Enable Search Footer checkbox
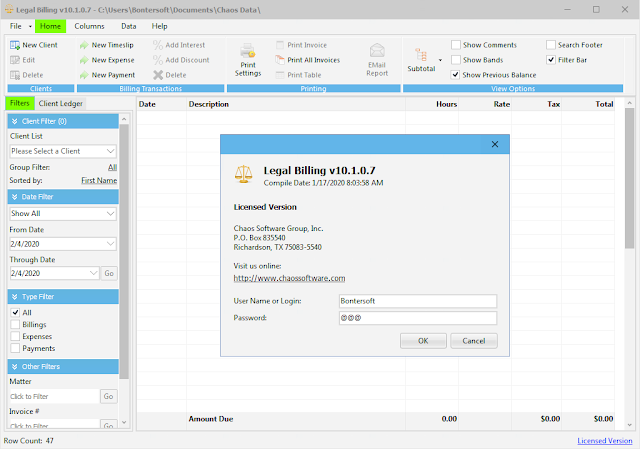Image resolution: width=640 pixels, height=449 pixels. 551,45
